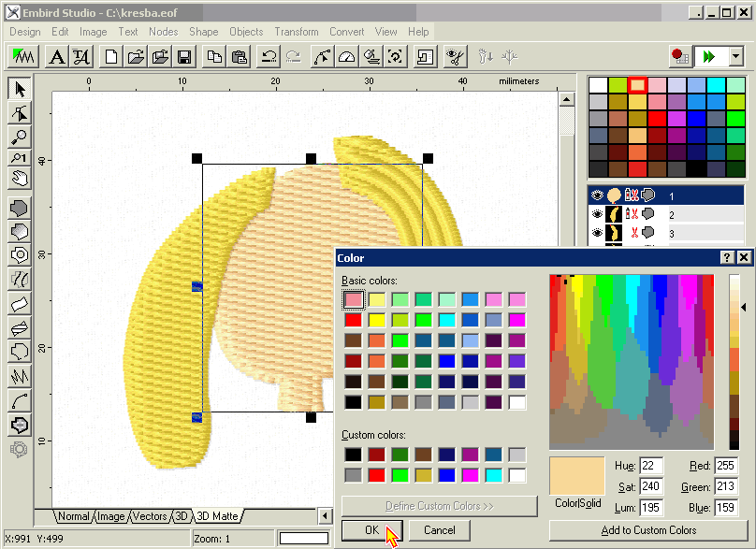Screen dimensions: 756x549
Task: Select the filled polygon area tool
Action: click(x=20, y=209)
